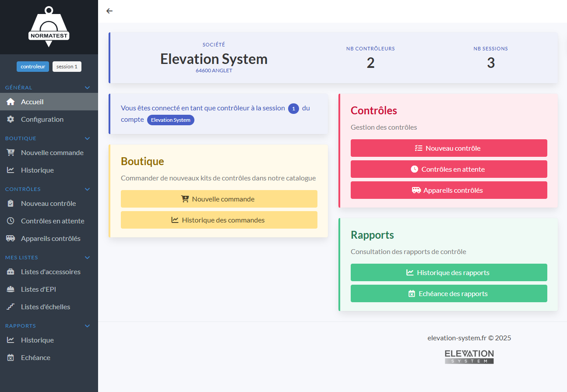
Task: Click the Normatest logo in sidebar
Action: coord(49,27)
